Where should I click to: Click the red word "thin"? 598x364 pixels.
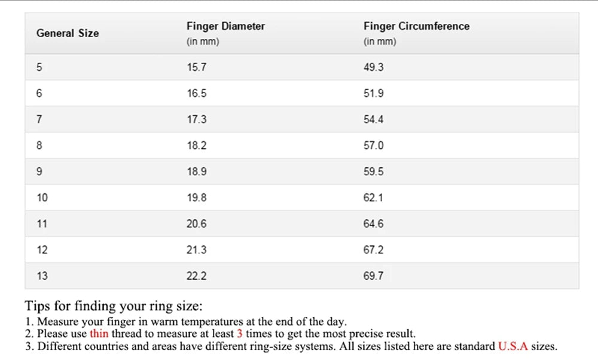[99, 334]
